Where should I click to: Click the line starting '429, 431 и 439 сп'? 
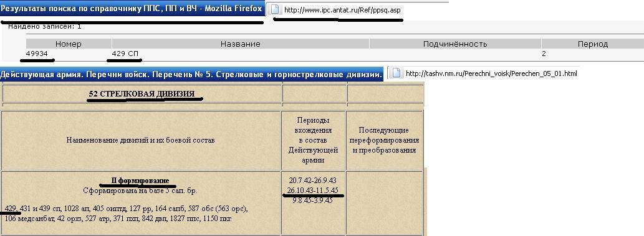click(x=127, y=209)
